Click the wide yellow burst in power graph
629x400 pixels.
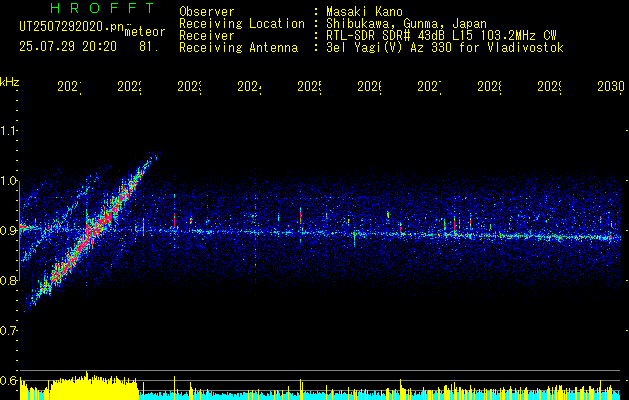click(x=94, y=387)
